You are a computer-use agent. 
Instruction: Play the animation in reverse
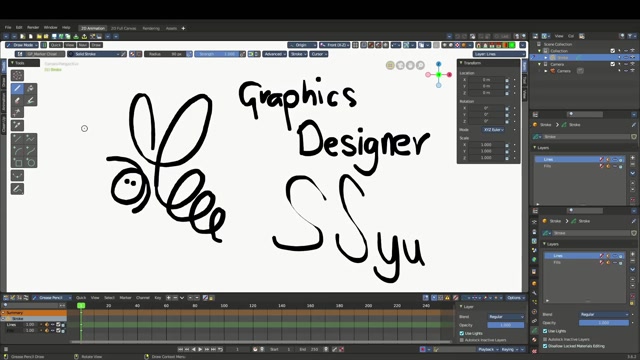(194, 349)
